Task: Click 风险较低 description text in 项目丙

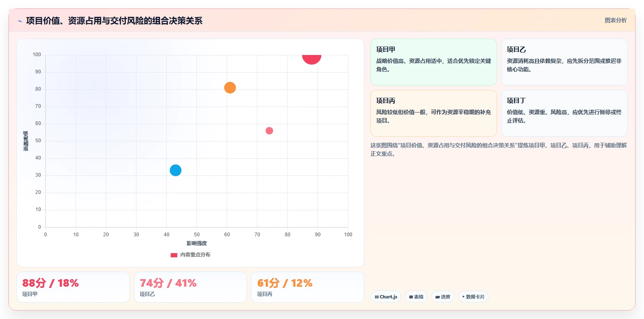Action: pyautogui.click(x=433, y=116)
